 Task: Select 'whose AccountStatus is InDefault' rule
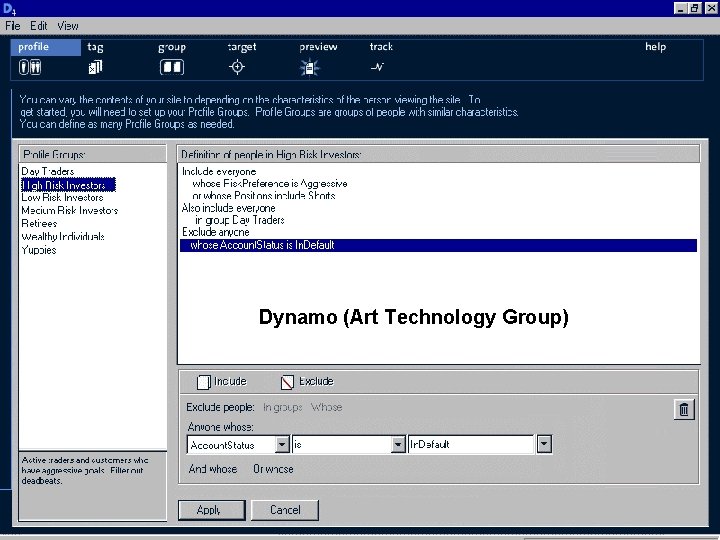coord(439,245)
